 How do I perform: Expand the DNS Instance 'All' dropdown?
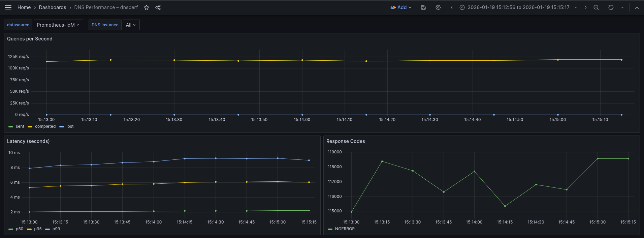coord(131,25)
